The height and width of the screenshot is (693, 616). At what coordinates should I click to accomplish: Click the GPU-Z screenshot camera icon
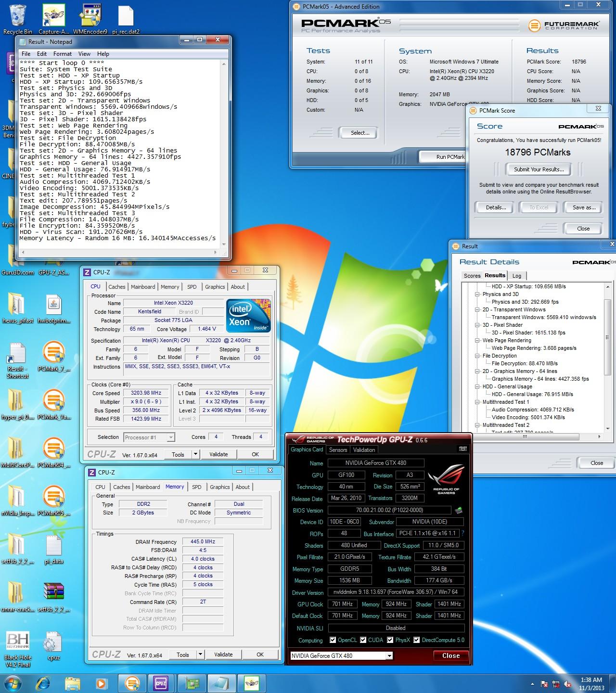pyautogui.click(x=462, y=449)
